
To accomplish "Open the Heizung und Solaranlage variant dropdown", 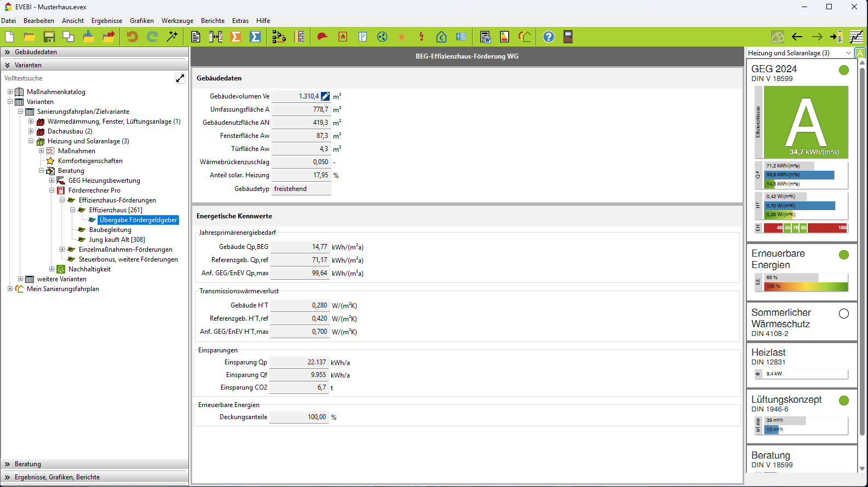I will (x=849, y=53).
